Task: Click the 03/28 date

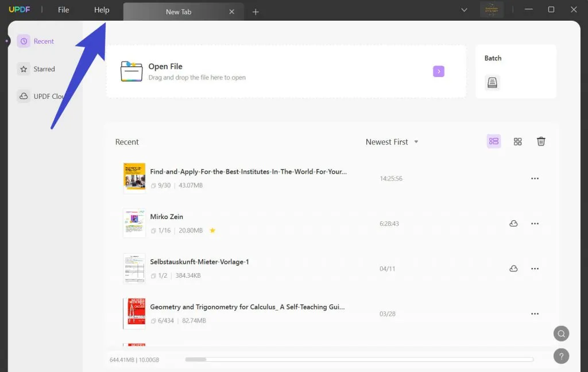Action: click(388, 314)
